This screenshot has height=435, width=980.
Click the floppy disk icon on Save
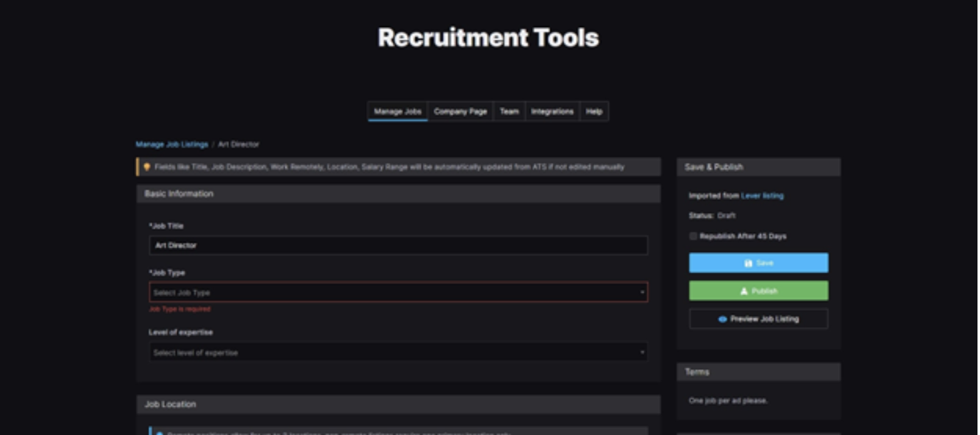(748, 263)
